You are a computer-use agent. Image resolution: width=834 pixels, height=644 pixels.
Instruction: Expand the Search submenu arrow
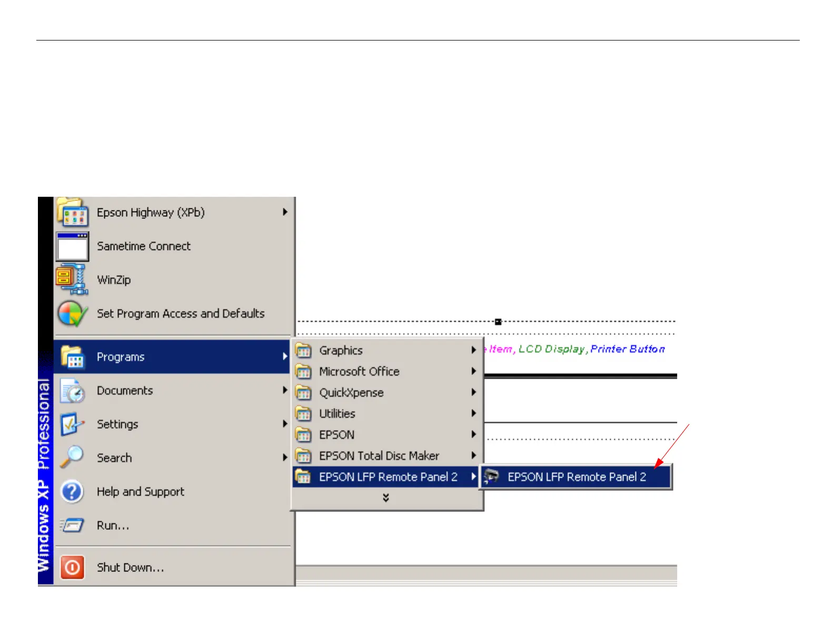pos(285,458)
